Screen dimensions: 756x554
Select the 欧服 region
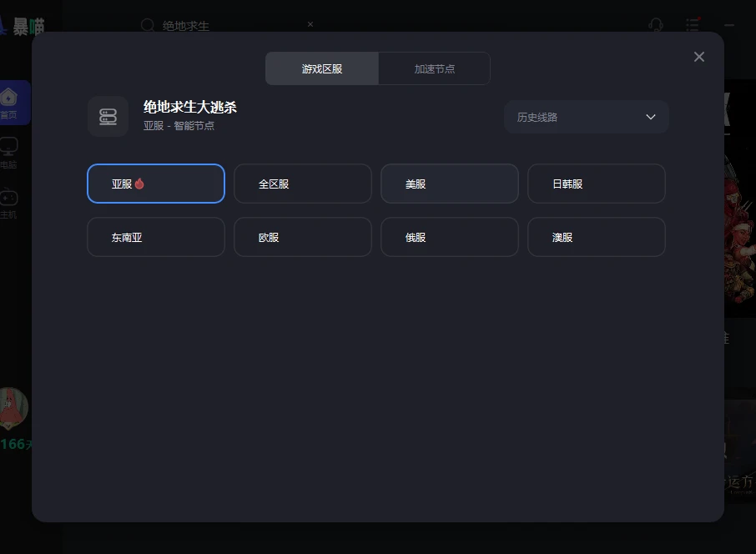tap(303, 237)
